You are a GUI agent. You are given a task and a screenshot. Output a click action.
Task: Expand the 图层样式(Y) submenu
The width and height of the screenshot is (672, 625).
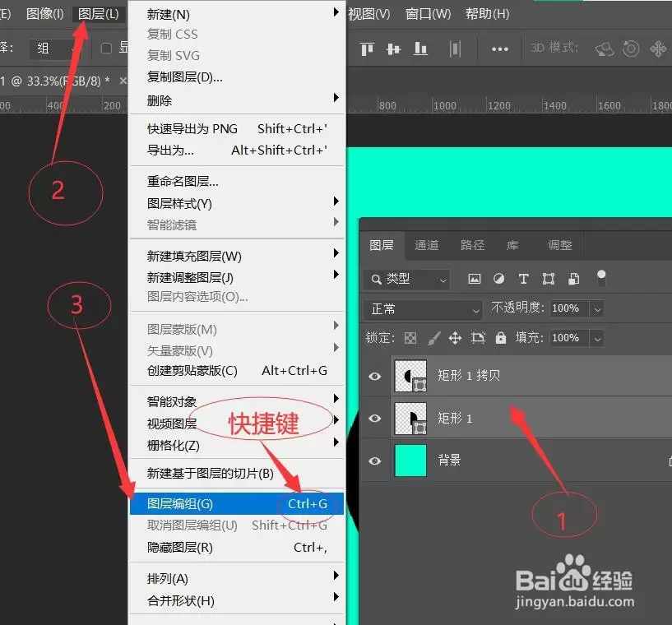pos(336,201)
